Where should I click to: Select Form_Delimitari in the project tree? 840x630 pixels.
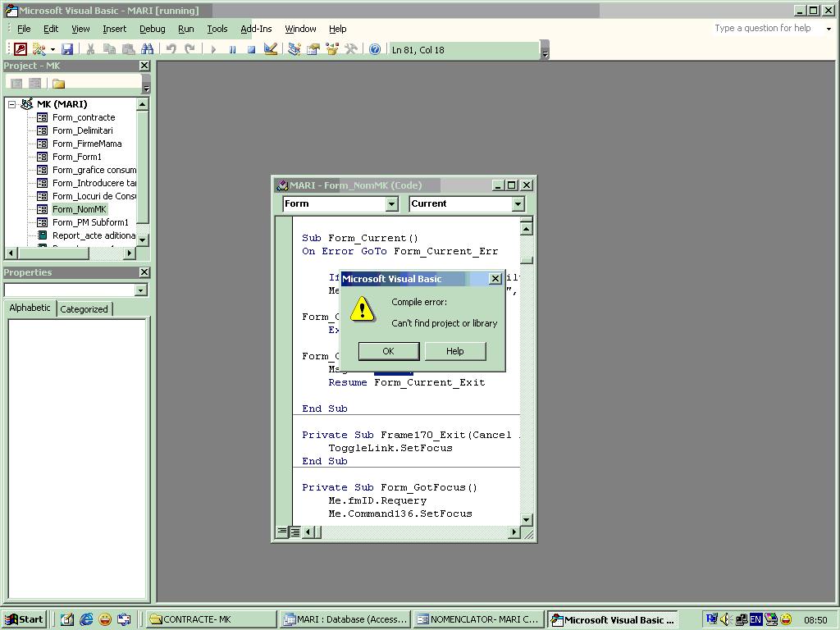(83, 130)
